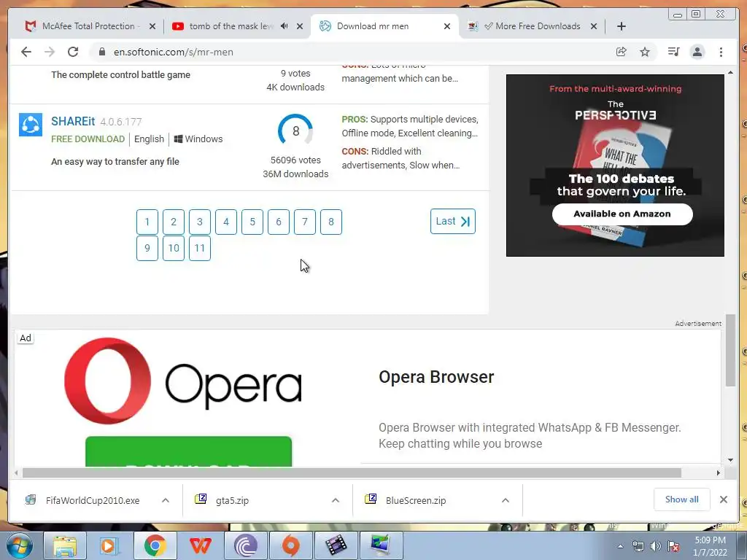This screenshot has height=560, width=747.
Task: Open WPS Office from the taskbar
Action: (x=201, y=545)
